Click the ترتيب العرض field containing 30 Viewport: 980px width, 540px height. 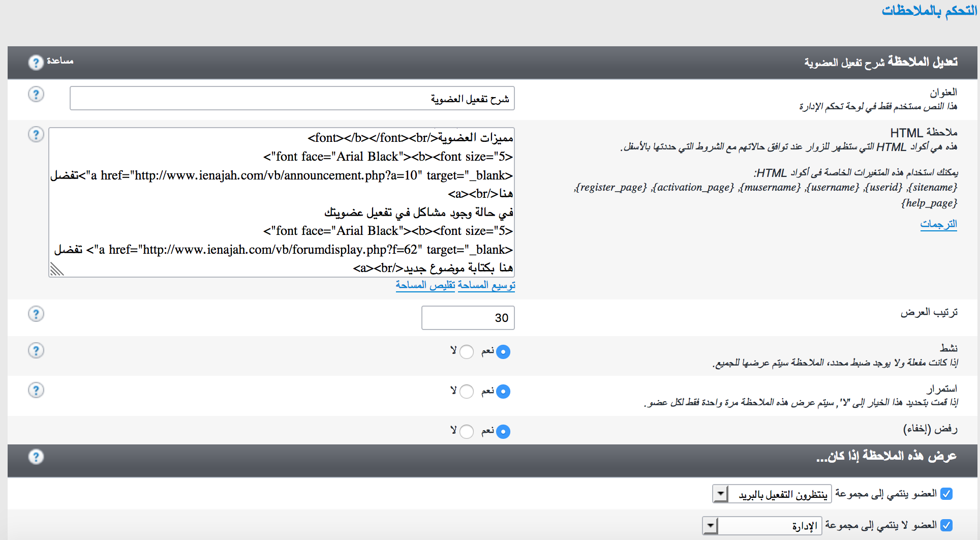pyautogui.click(x=468, y=318)
